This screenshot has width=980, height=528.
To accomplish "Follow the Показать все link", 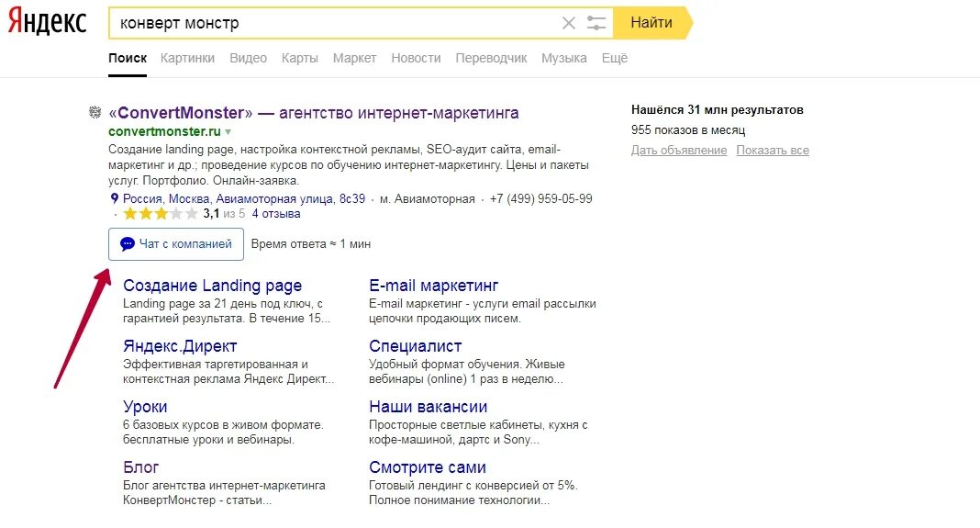I will pos(773,151).
